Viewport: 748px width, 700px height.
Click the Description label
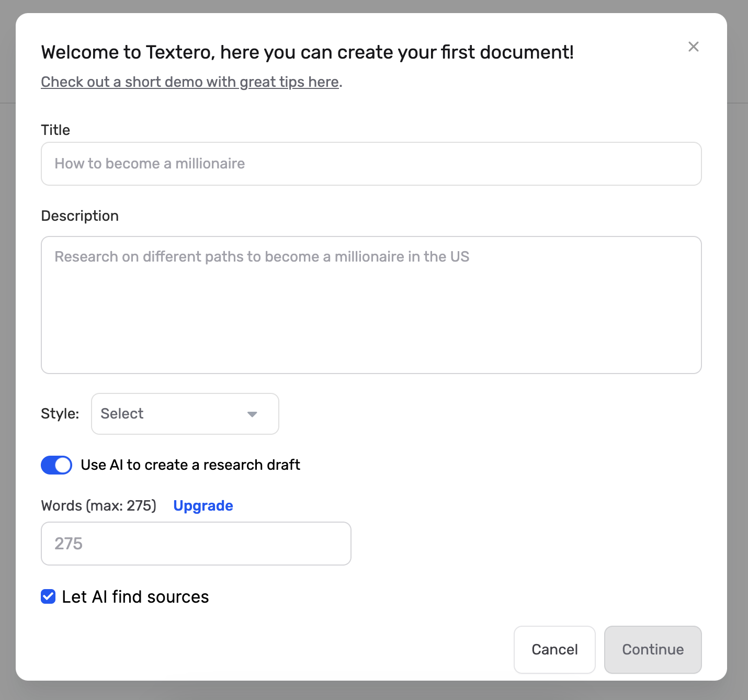pyautogui.click(x=80, y=216)
